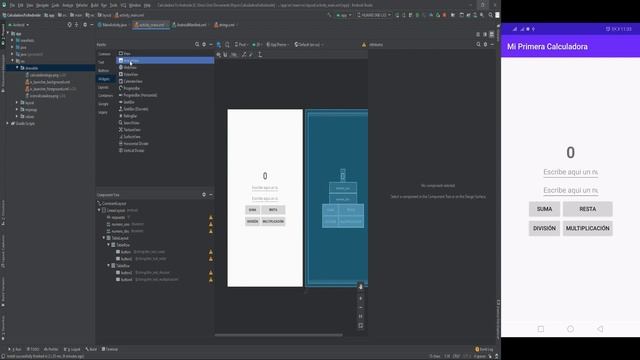Open Component Tree gear settings
Viewport: 640px width, 360px height.
204,195
